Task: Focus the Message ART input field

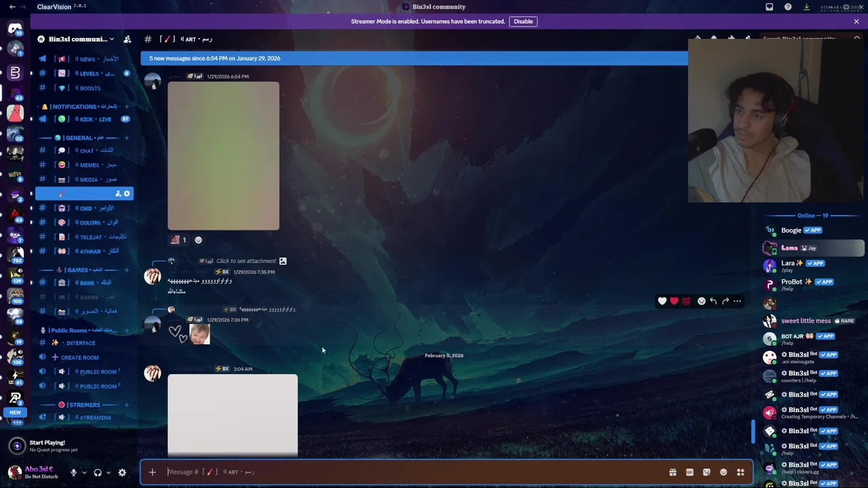Action: click(414, 472)
